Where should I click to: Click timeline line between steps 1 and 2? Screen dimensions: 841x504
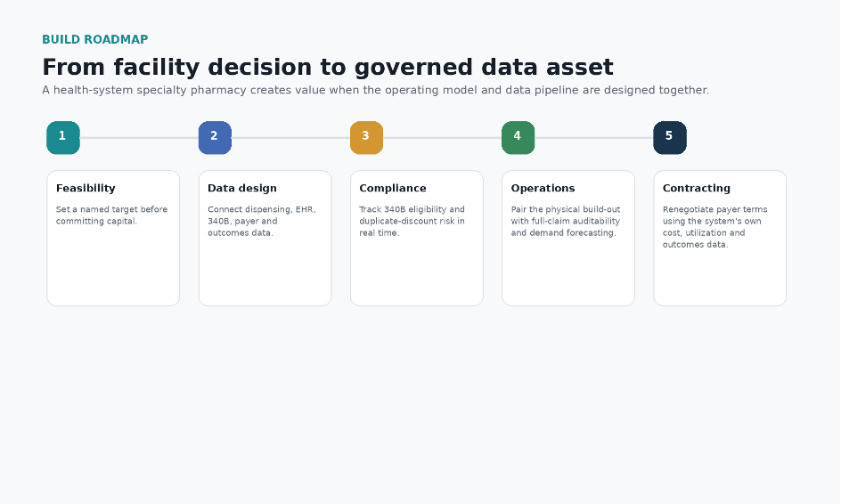pyautogui.click(x=139, y=138)
